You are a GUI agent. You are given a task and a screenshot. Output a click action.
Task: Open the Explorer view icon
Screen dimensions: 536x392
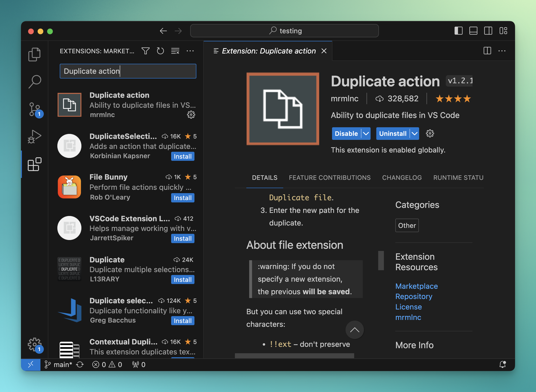coord(35,54)
